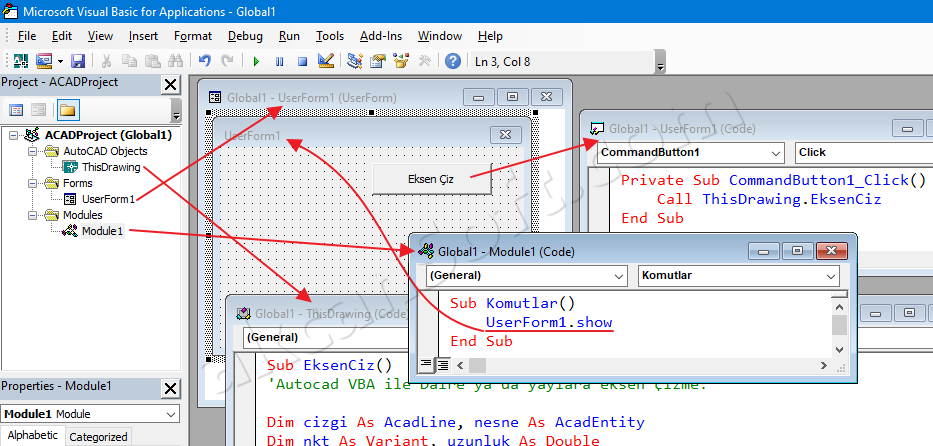
Task: Click the UserForm1.show code line
Action: [x=549, y=323]
